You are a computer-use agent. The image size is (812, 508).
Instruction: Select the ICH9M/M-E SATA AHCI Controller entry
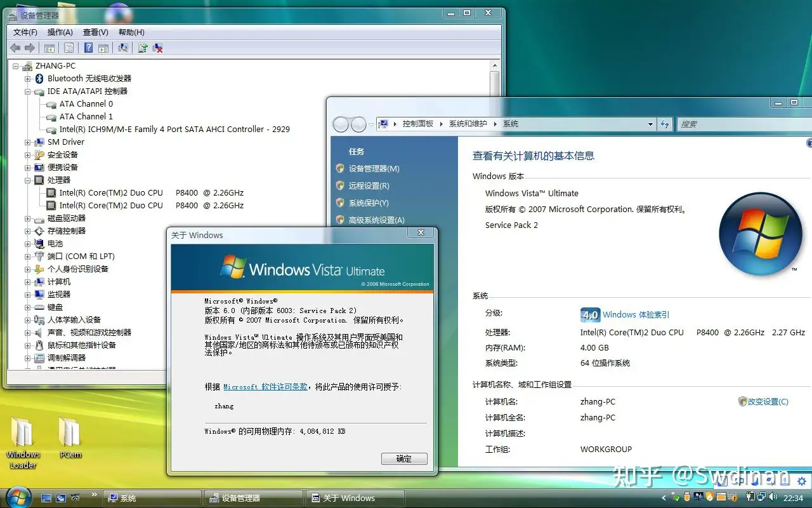click(174, 129)
